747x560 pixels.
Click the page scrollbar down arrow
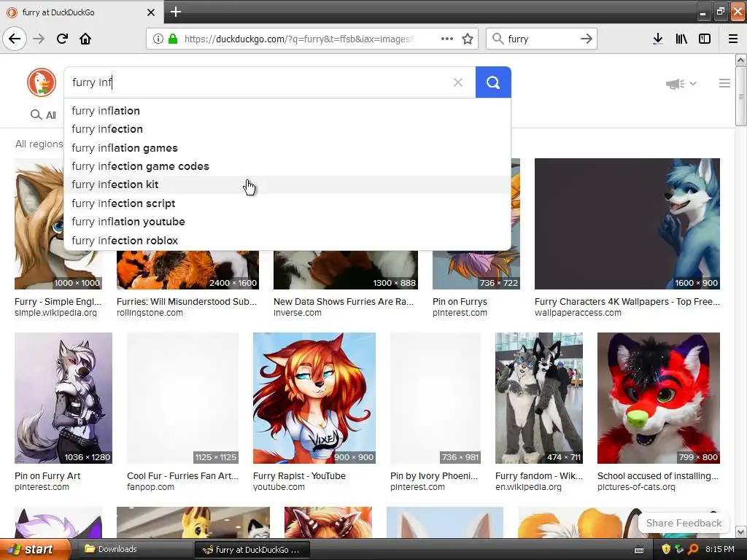pos(741,532)
